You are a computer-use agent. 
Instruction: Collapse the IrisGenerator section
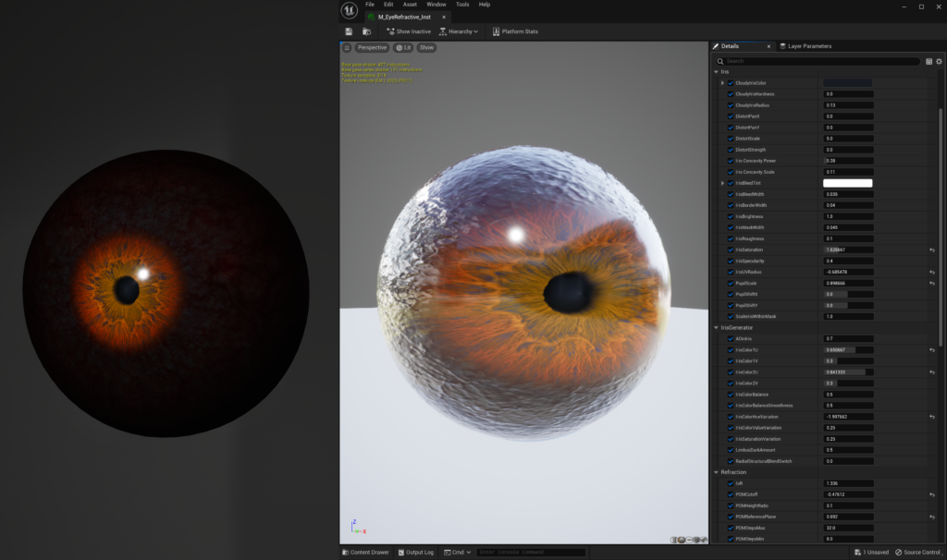tap(715, 327)
